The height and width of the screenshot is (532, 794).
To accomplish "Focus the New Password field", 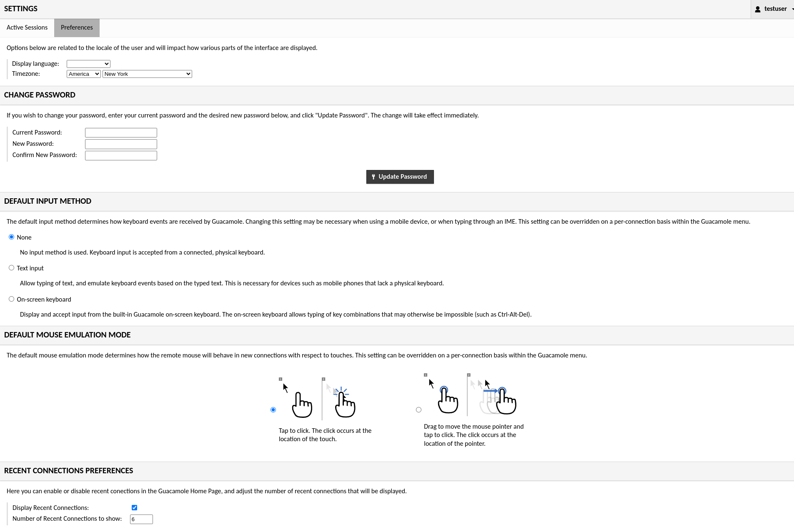I will 121,144.
